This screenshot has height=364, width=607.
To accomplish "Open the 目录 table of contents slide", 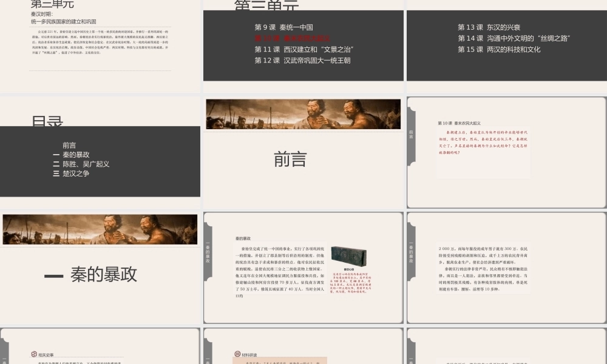I will (x=100, y=152).
